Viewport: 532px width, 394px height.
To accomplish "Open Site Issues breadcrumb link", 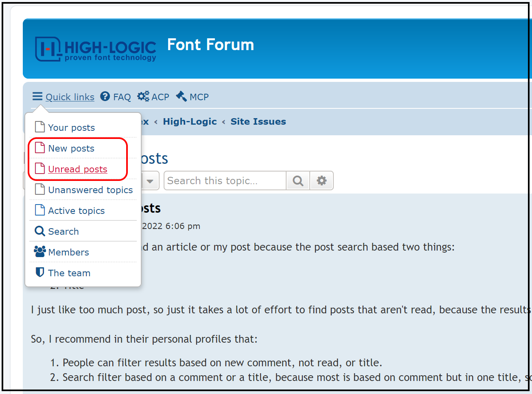I will pos(258,121).
